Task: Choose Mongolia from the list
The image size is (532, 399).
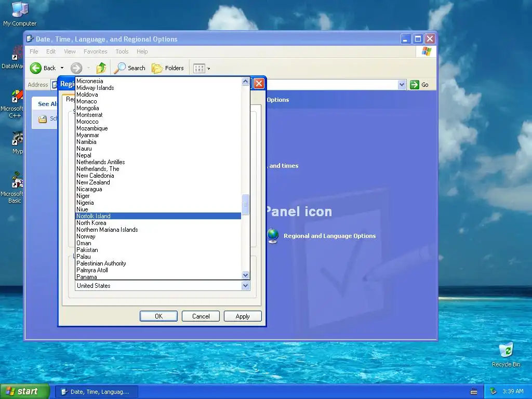Action: click(158, 108)
